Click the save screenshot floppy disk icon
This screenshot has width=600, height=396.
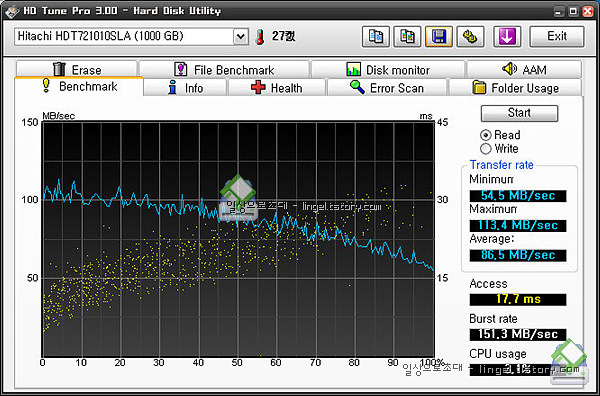click(439, 37)
